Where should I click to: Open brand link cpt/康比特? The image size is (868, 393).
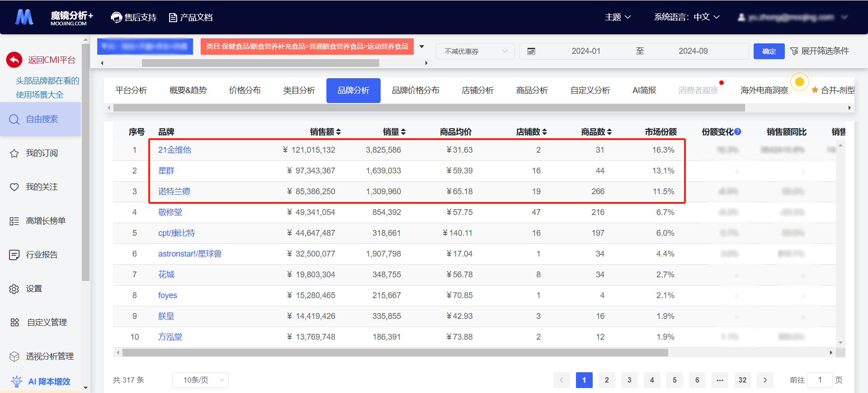(x=177, y=233)
